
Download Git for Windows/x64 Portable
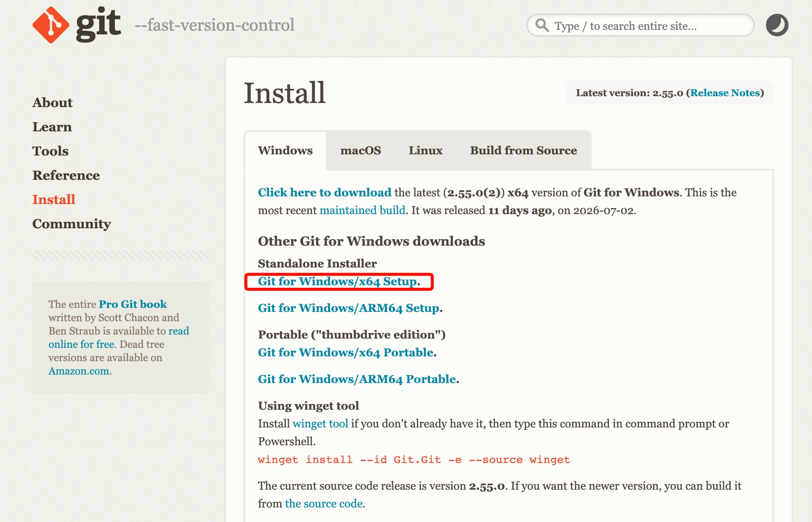pos(346,352)
